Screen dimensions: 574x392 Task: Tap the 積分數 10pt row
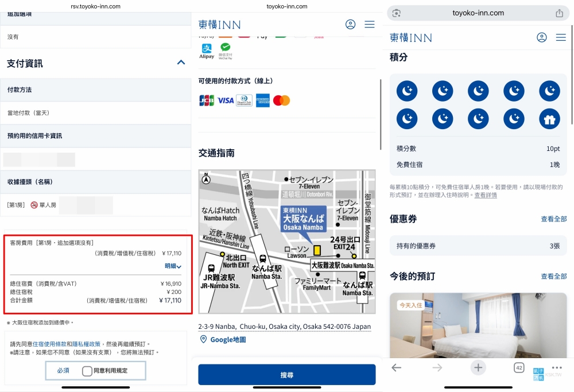[478, 149]
